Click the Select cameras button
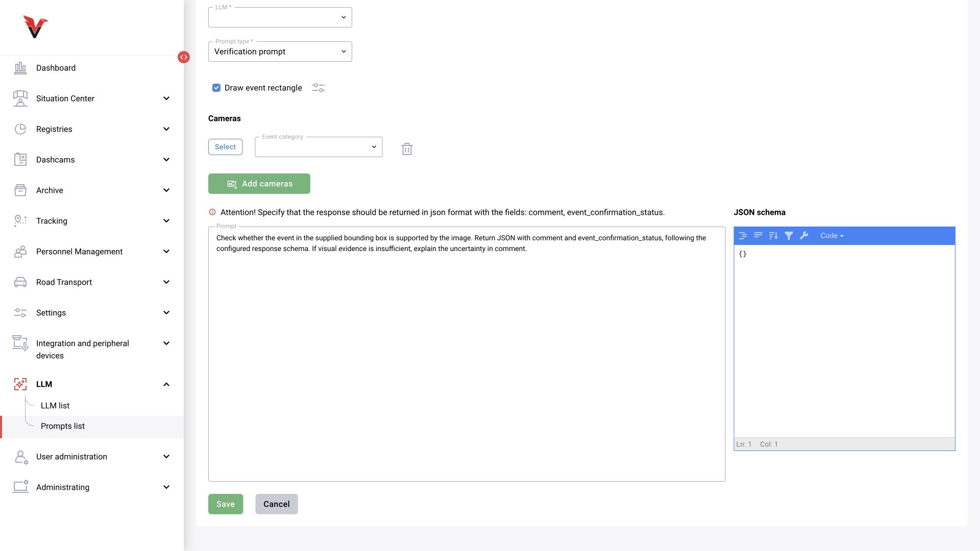The height and width of the screenshot is (551, 980). tap(225, 147)
